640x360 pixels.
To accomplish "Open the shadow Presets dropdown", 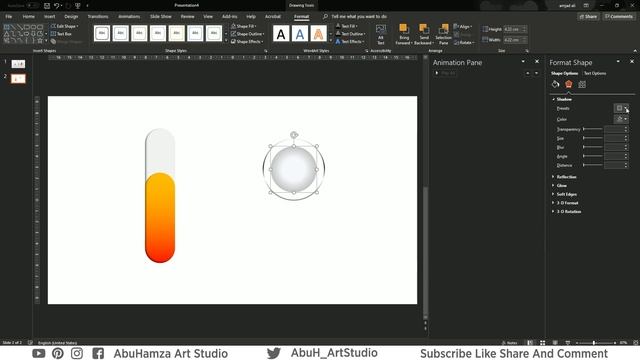I will tap(621, 108).
